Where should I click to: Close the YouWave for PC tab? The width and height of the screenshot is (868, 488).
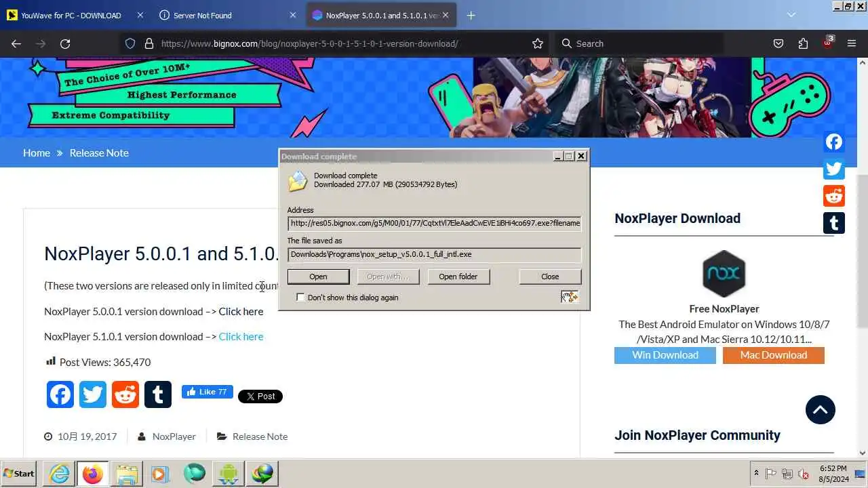pyautogui.click(x=140, y=15)
